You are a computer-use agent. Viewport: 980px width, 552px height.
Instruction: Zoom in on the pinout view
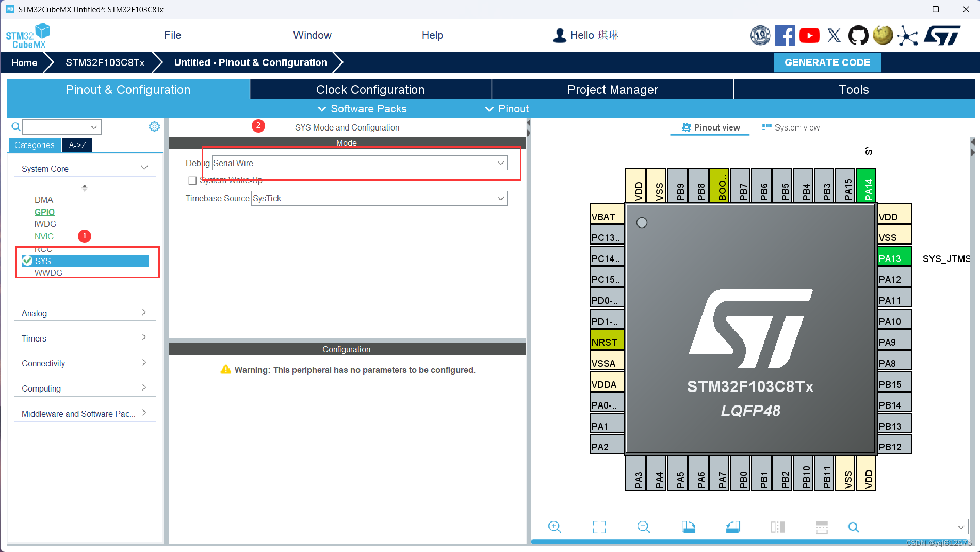[x=554, y=527]
